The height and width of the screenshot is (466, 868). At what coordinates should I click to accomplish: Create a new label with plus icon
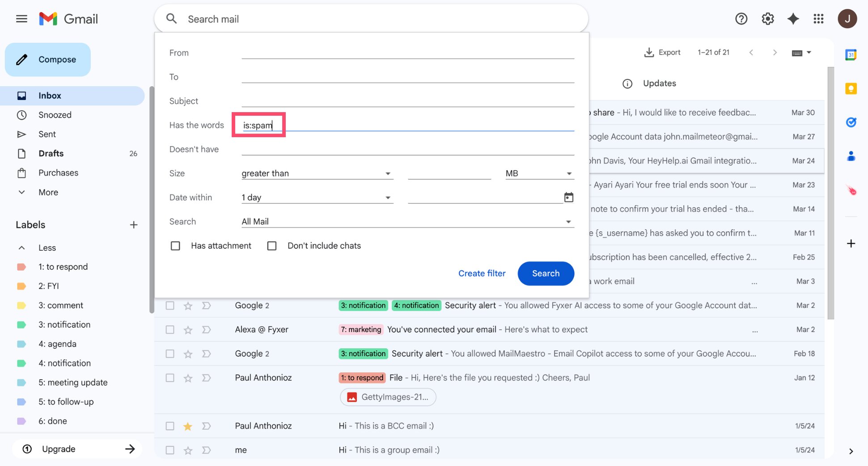tap(133, 225)
